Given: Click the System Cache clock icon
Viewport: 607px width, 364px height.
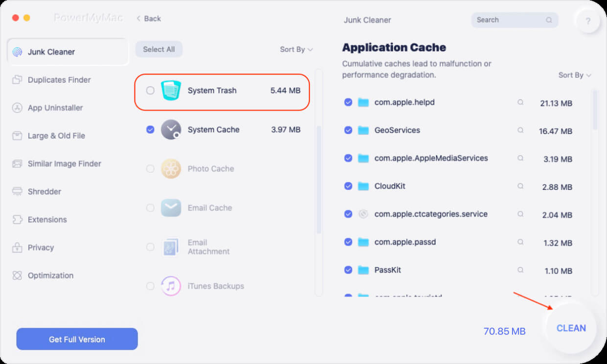Looking at the screenshot, I should click(171, 130).
